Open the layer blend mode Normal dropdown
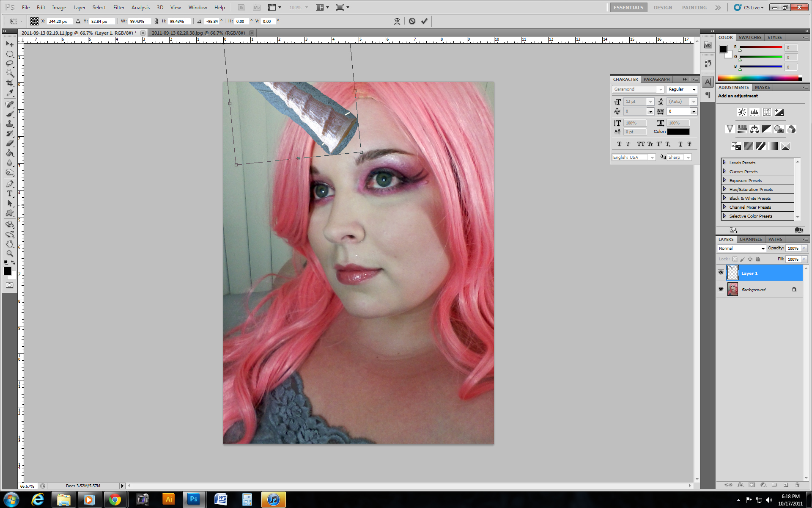 tap(741, 248)
